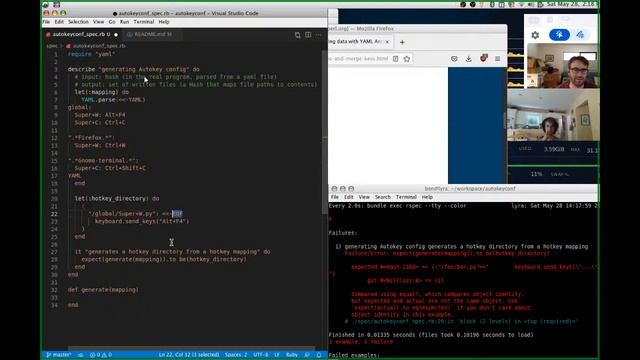Viewport: 640px width, 360px height.
Task: Click the feedback icon in status bar
Action: click(307, 355)
